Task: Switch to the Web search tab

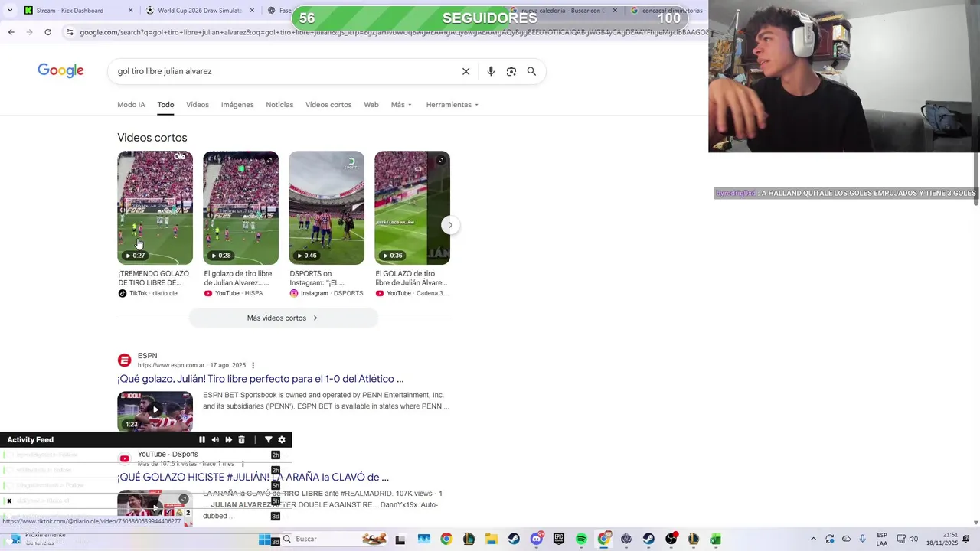Action: pos(371,105)
